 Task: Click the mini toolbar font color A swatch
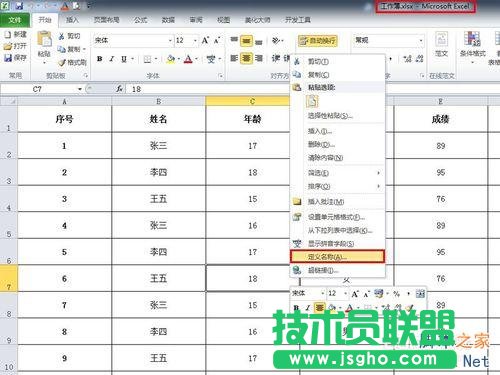pyautogui.click(x=349, y=307)
